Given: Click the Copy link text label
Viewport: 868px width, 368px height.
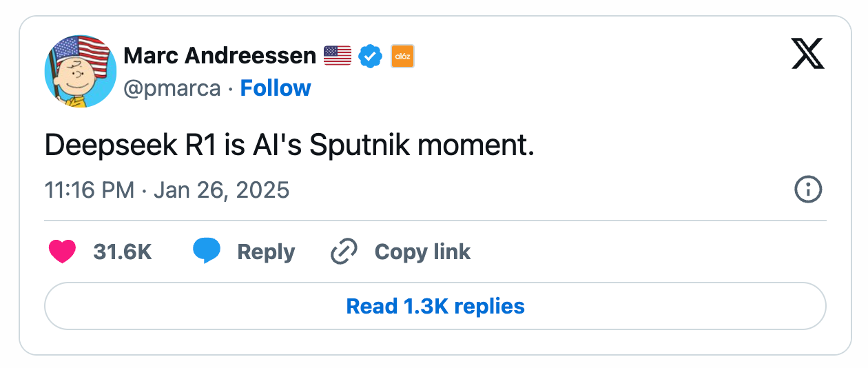Looking at the screenshot, I should [x=422, y=252].
